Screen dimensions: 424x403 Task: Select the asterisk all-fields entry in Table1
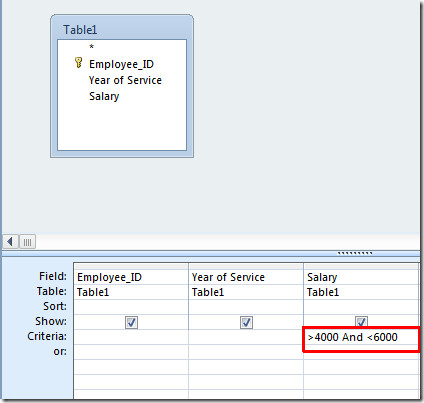(x=91, y=47)
